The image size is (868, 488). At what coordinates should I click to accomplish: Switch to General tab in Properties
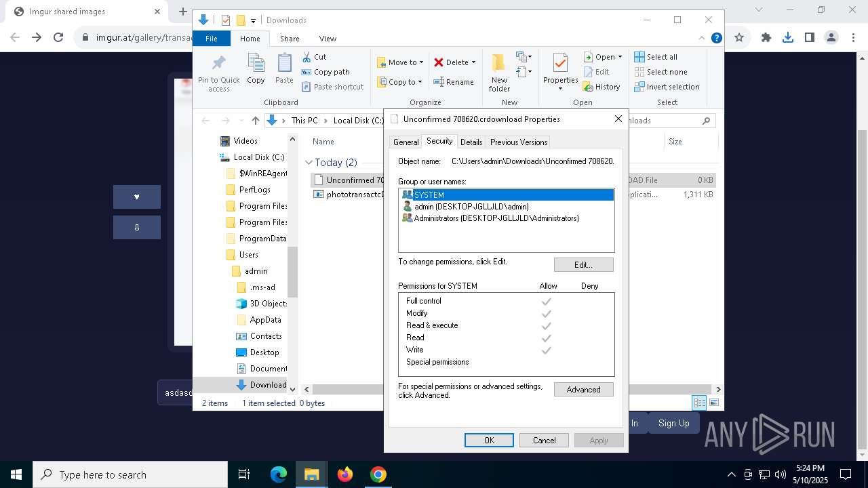tap(406, 142)
